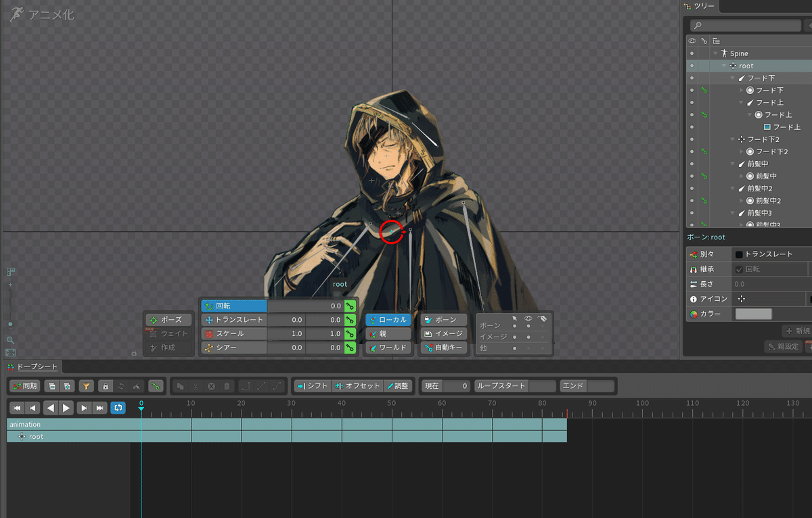The width and height of the screenshot is (812, 518).
Task: Select Parent (親) axes mode
Action: (388, 333)
